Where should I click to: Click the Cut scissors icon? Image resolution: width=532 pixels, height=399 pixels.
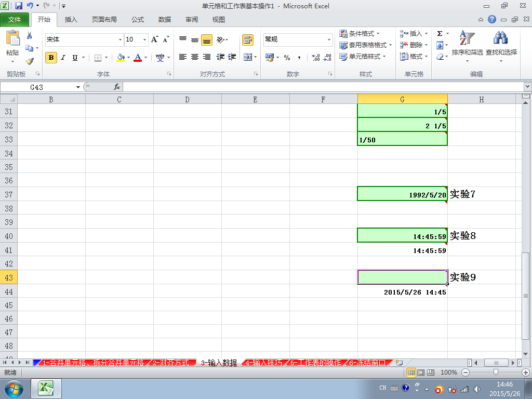30,35
